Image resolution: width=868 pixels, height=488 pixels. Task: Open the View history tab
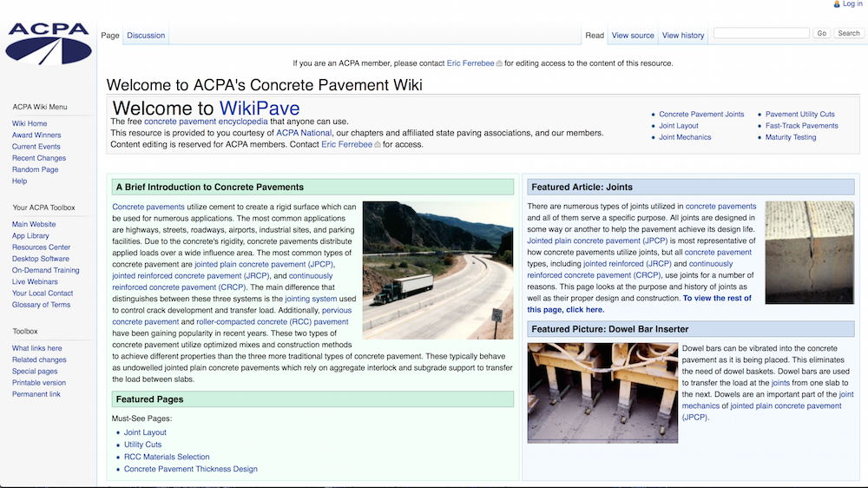pyautogui.click(x=683, y=36)
